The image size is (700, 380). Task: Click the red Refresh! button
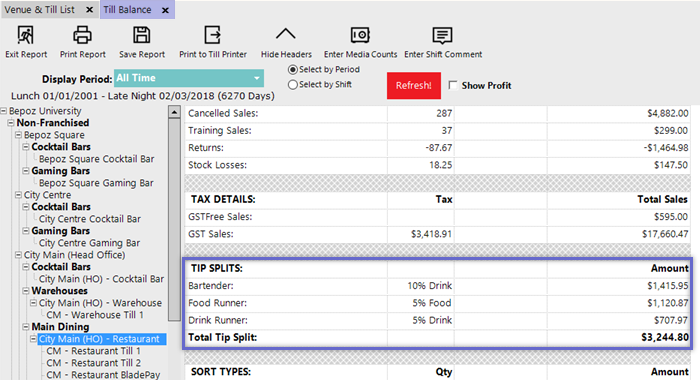tap(414, 85)
